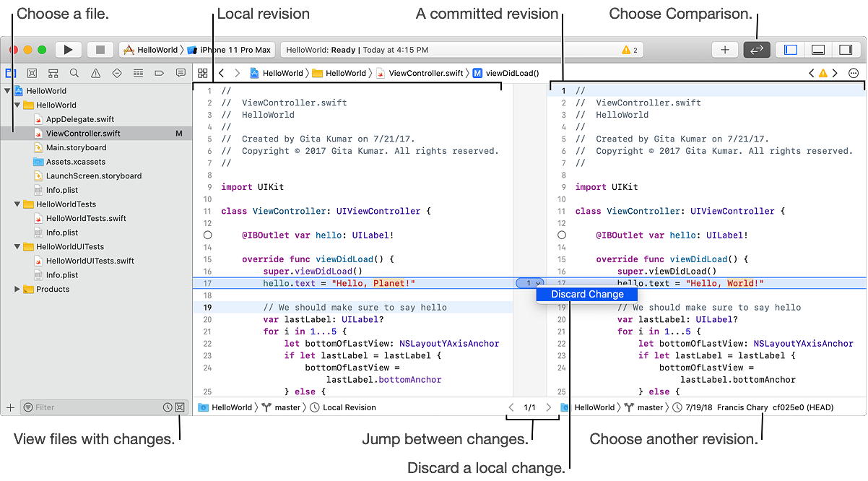Jump to previous change

click(x=511, y=407)
